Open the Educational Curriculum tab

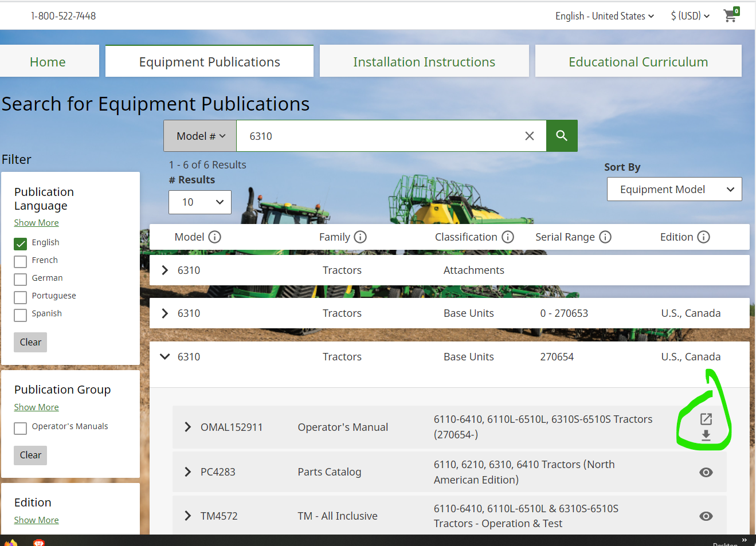(x=637, y=62)
